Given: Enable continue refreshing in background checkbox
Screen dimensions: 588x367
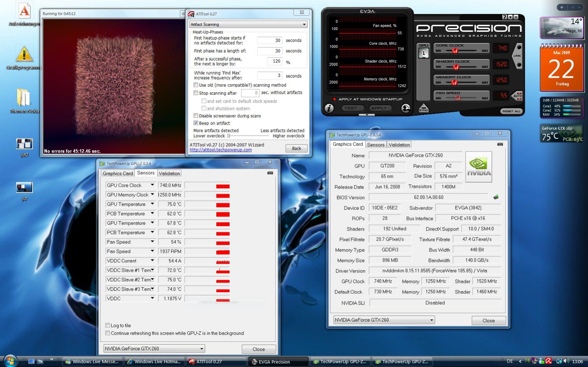Looking at the screenshot, I should (108, 333).
